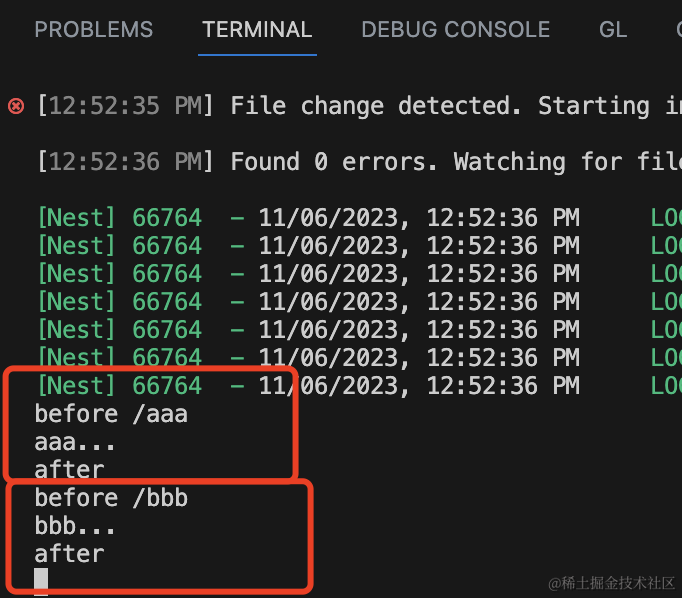Switch to the PROBLEMS tab
This screenshot has width=682, height=598.
(x=94, y=30)
